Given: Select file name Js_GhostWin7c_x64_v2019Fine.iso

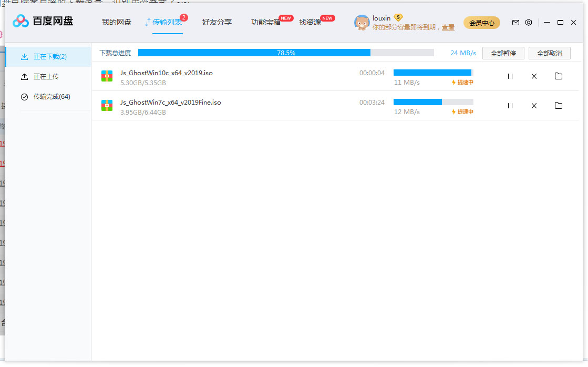Looking at the screenshot, I should tap(171, 102).
